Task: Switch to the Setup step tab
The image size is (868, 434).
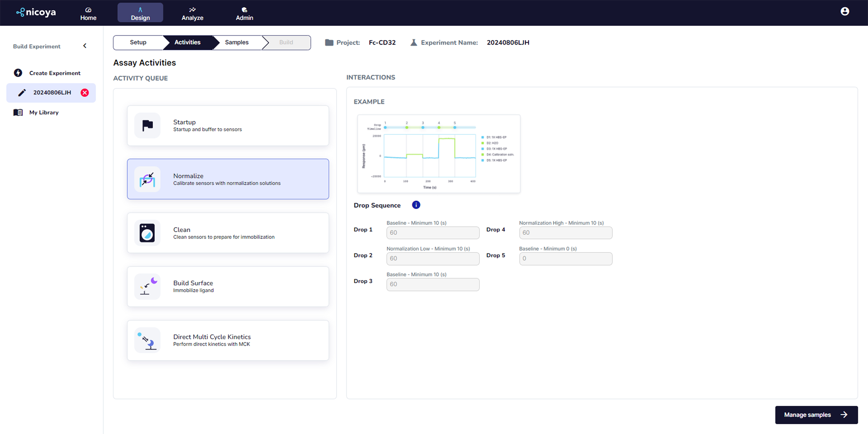Action: (138, 42)
